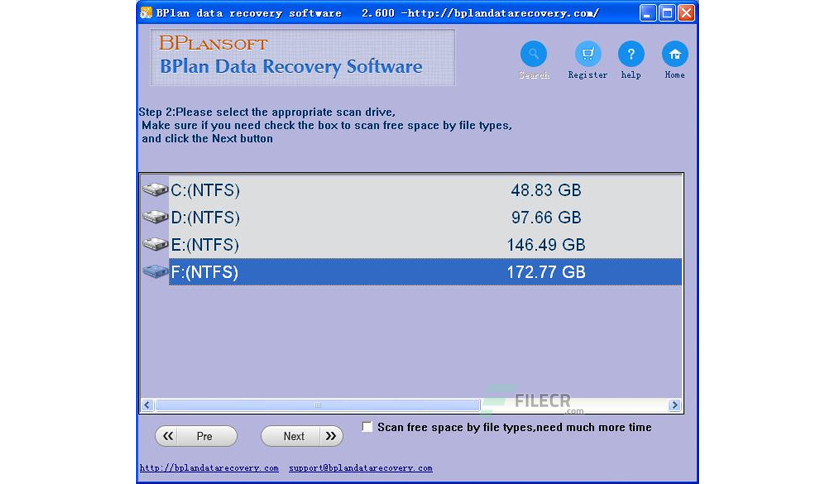Click the Next button
Screen dimensions: 836x484
tap(302, 436)
